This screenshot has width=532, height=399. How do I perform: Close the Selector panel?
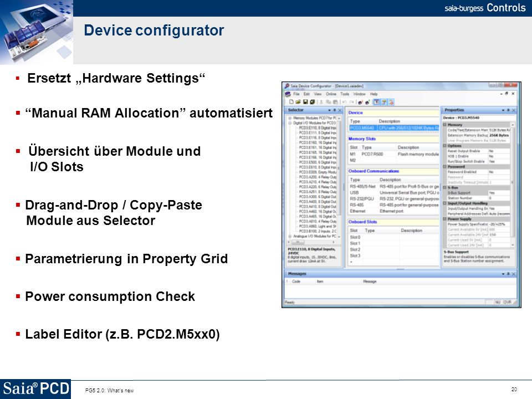point(340,110)
